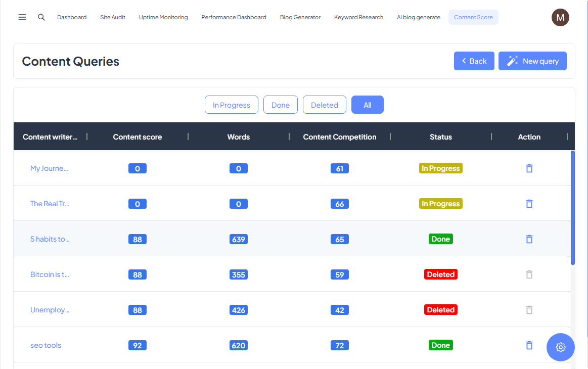Image resolution: width=588 pixels, height=369 pixels.
Task: Click the table's vertical scrollbar
Action: (x=572, y=207)
